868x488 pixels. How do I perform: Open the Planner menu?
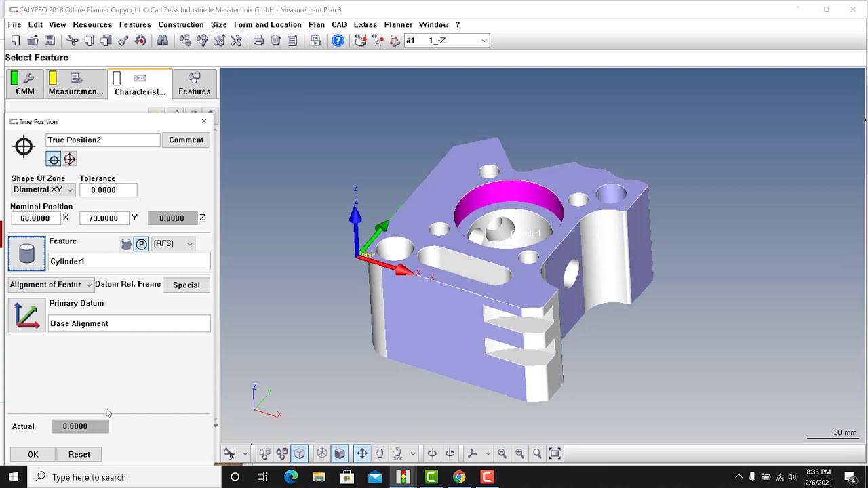tap(398, 25)
